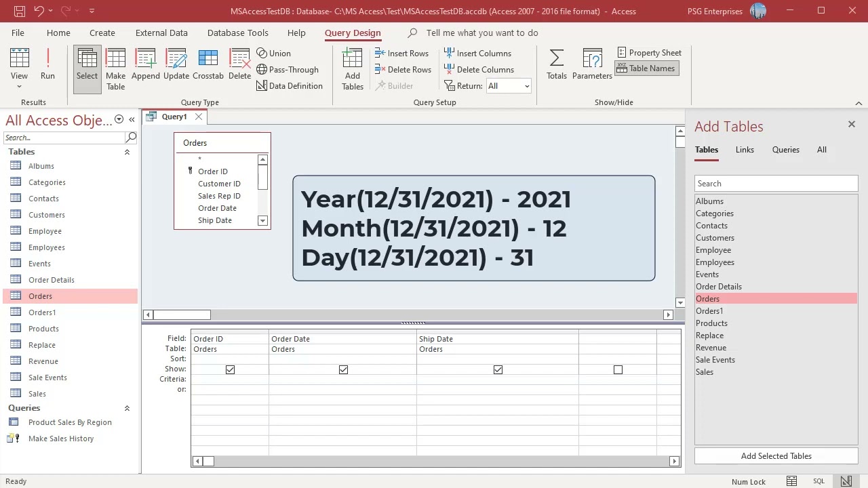Viewport: 868px width, 488px height.
Task: Close the Add Tables pane
Action: coord(851,124)
